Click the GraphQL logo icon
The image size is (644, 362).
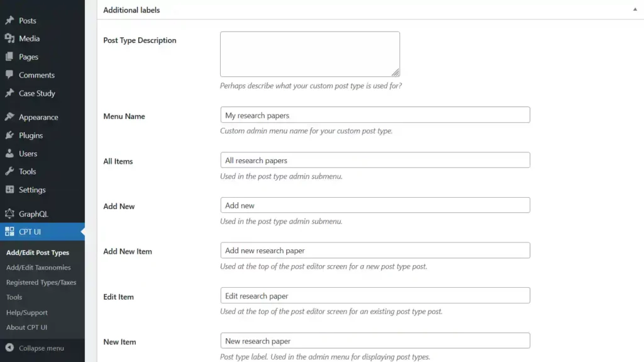[9, 213]
